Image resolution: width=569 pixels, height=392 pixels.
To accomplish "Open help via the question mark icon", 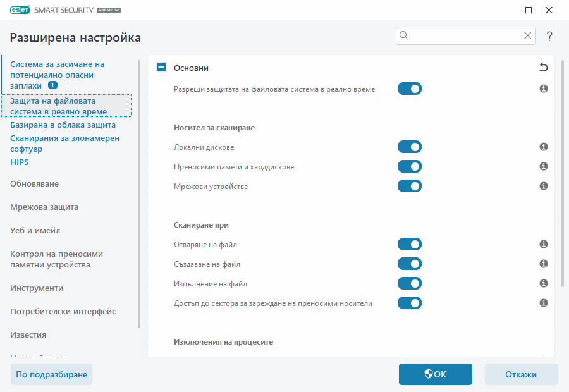I will coord(549,36).
